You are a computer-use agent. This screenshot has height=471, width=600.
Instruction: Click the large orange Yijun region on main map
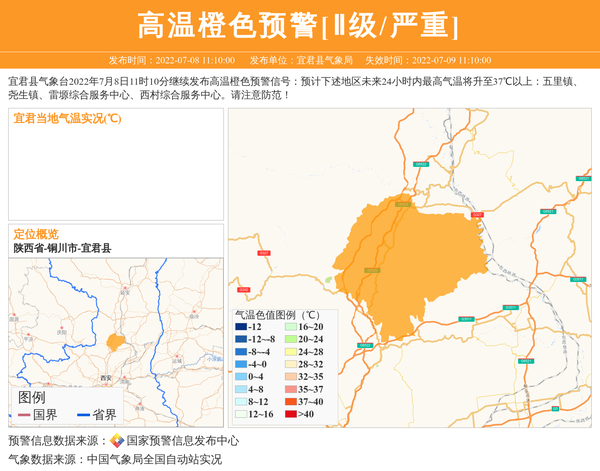tap(390, 270)
